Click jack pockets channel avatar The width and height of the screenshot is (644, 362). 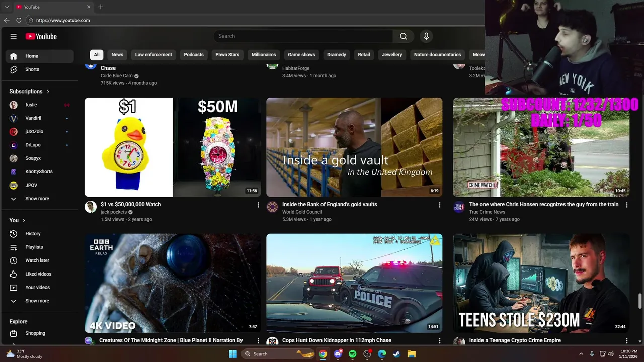tap(91, 207)
